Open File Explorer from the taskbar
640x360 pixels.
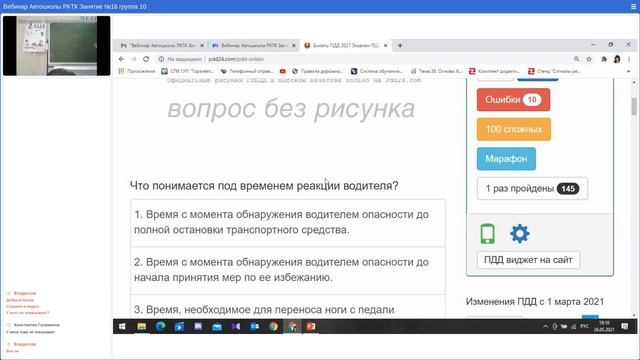click(142, 327)
